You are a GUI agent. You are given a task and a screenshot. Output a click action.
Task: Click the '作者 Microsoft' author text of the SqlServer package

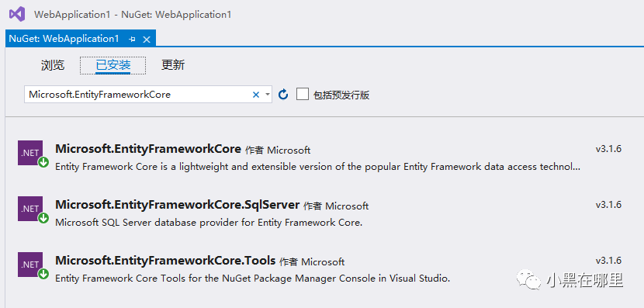coord(336,206)
